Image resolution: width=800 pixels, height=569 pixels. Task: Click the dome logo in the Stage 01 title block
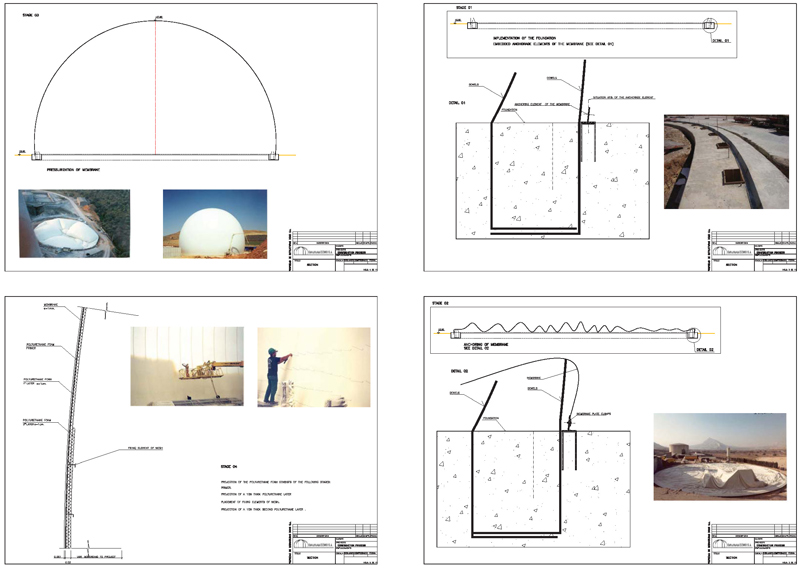pyautogui.click(x=720, y=251)
